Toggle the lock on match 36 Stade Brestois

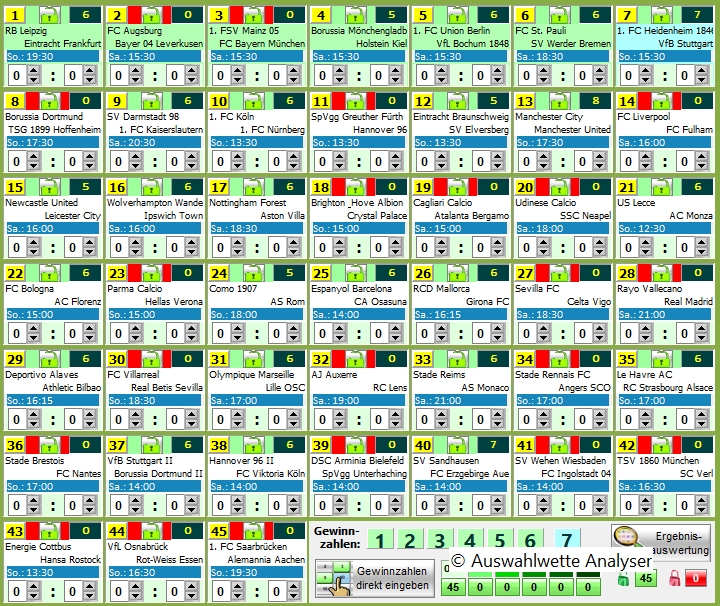point(50,445)
